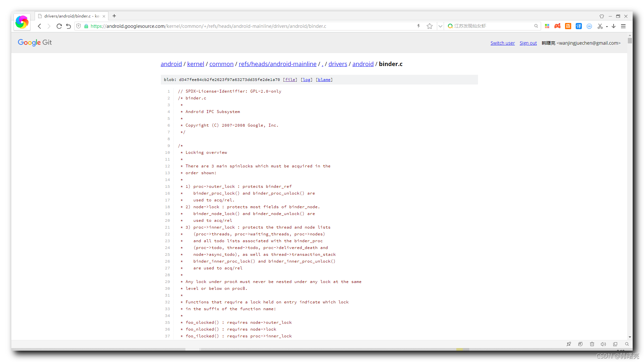Open a new tab with the plus button
The image size is (644, 362).
pyautogui.click(x=114, y=16)
